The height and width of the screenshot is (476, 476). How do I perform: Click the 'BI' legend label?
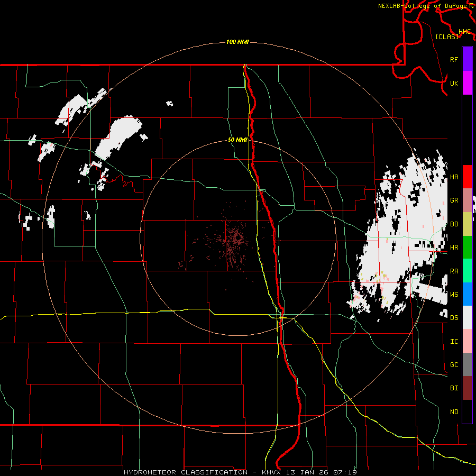tap(454, 388)
